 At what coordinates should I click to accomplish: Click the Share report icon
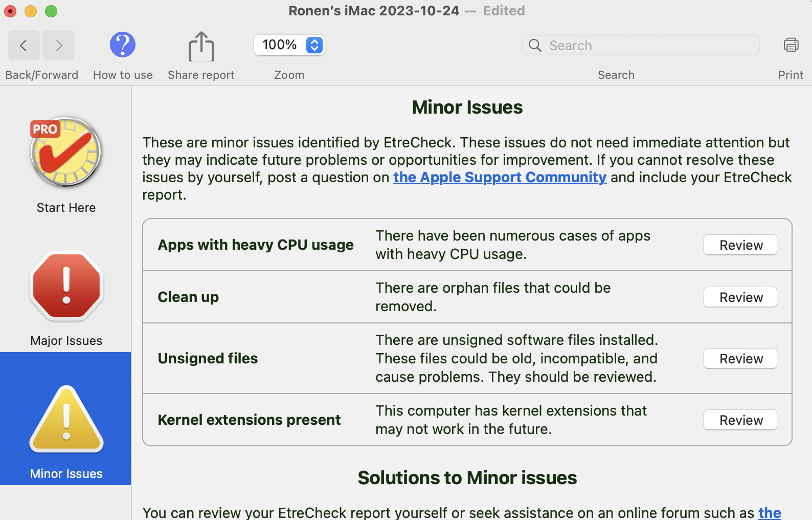pos(201,47)
